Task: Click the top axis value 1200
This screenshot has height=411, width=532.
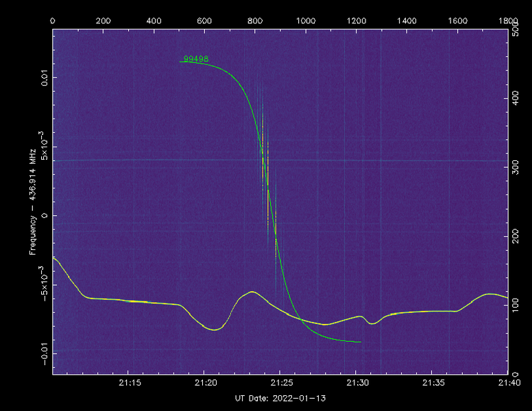Action: (356, 21)
